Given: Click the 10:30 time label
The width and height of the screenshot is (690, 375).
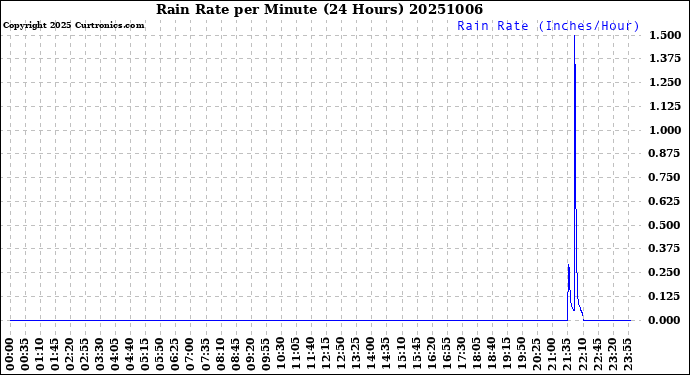Looking at the screenshot, I should (x=281, y=355).
